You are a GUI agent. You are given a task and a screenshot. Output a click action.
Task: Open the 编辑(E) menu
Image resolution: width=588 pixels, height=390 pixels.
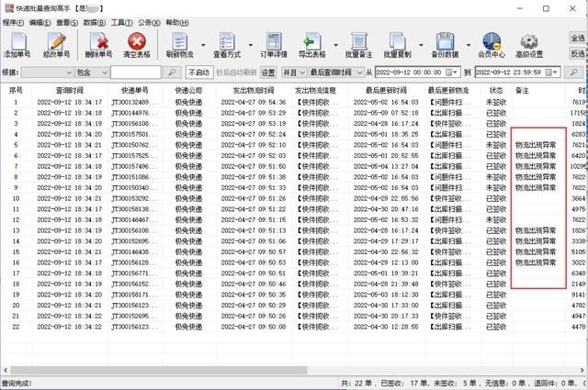pos(40,23)
